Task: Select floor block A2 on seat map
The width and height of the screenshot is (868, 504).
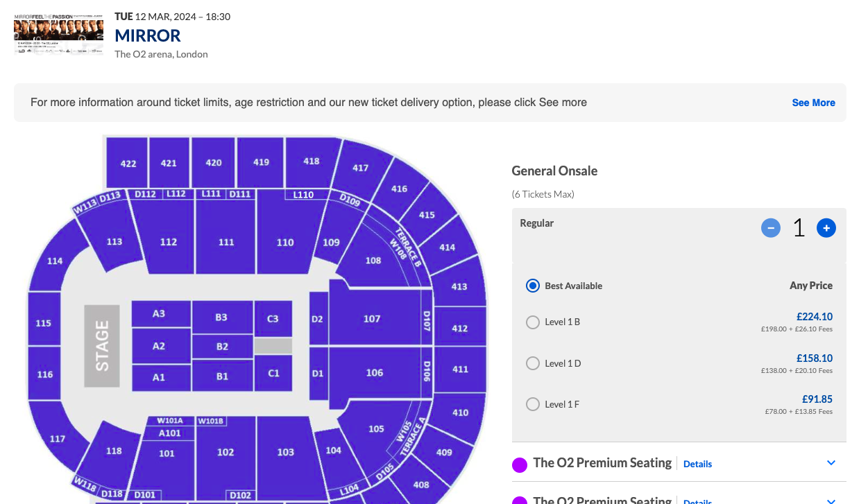Action: point(159,346)
